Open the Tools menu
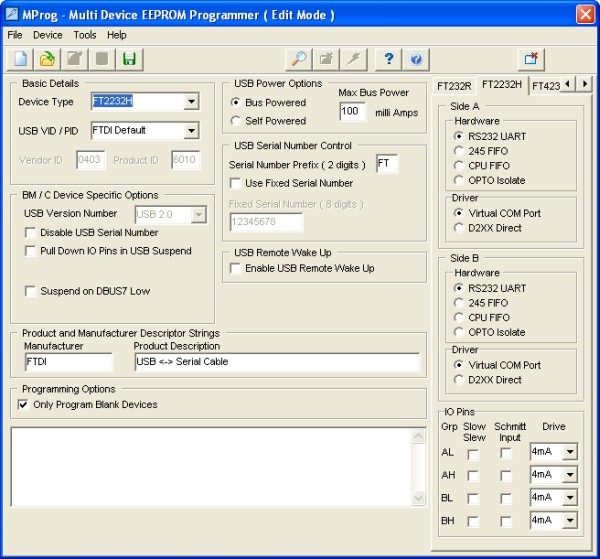The height and width of the screenshot is (559, 600). pyautogui.click(x=85, y=35)
